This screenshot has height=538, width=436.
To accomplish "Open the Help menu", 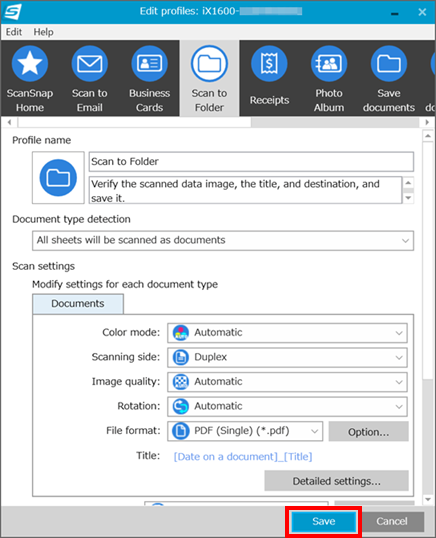I will 43,32.
